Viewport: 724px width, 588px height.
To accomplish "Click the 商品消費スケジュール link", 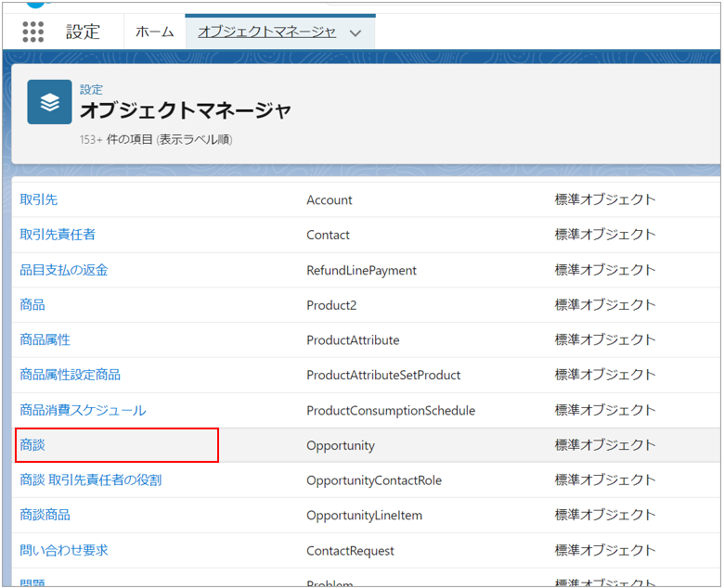I will (83, 410).
